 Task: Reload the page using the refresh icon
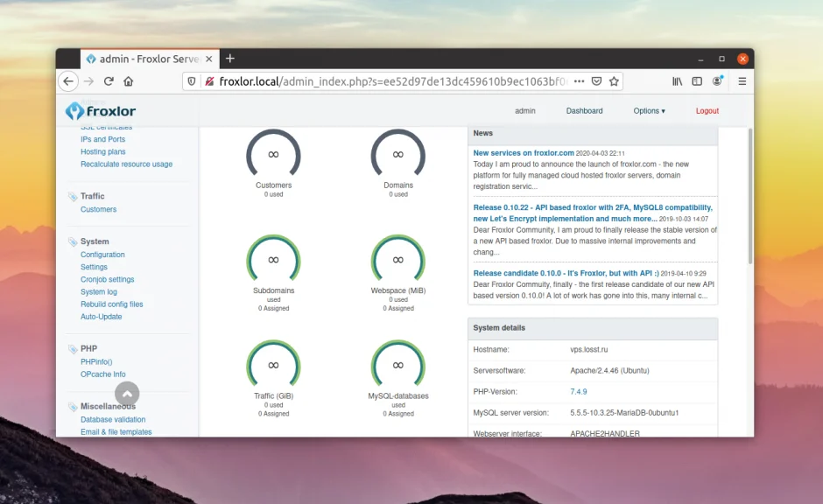[x=109, y=80]
